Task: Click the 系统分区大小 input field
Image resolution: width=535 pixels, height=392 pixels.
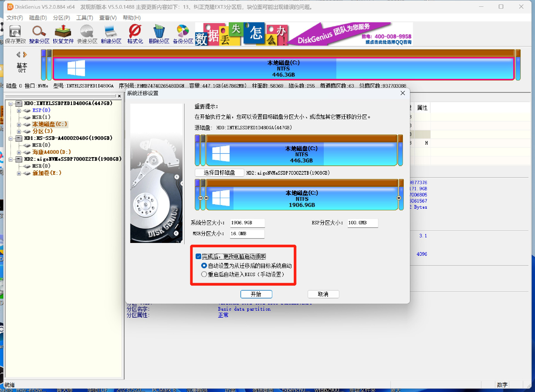Action: pos(247,223)
